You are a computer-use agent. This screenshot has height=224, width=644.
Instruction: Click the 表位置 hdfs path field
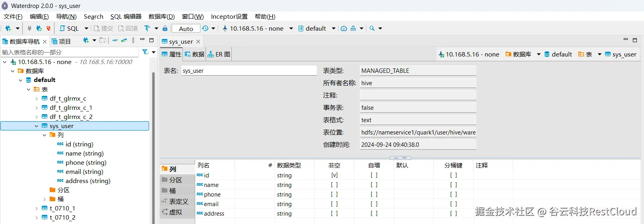pos(418,132)
